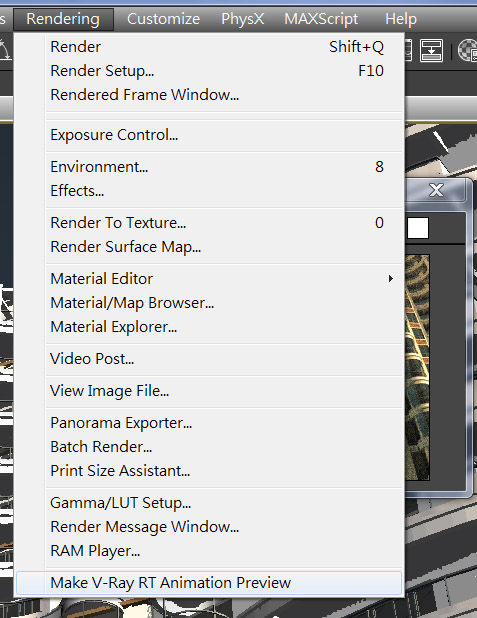Open the Rendering menu
Image resolution: width=477 pixels, height=618 pixels.
(x=63, y=19)
